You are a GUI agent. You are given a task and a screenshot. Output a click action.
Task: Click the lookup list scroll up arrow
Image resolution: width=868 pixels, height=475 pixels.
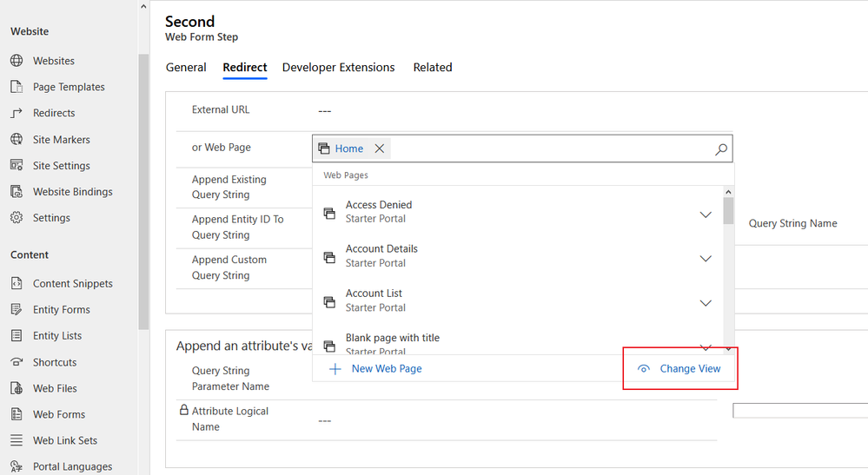click(728, 192)
